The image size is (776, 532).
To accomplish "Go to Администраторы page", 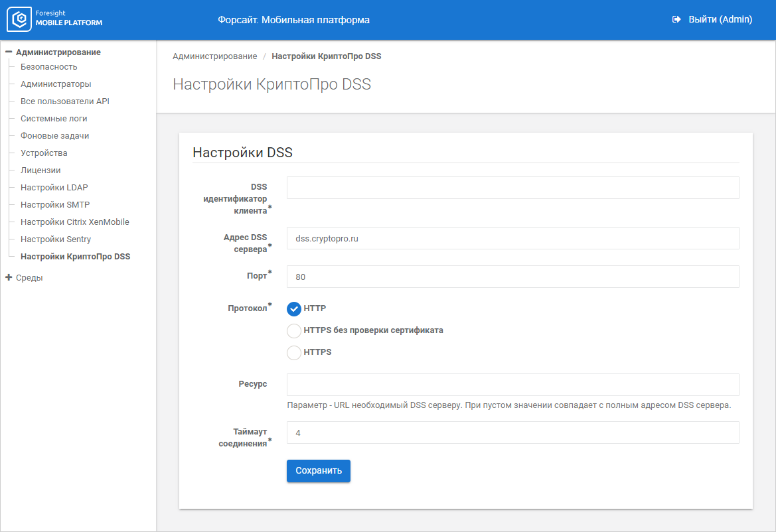I will [x=56, y=84].
